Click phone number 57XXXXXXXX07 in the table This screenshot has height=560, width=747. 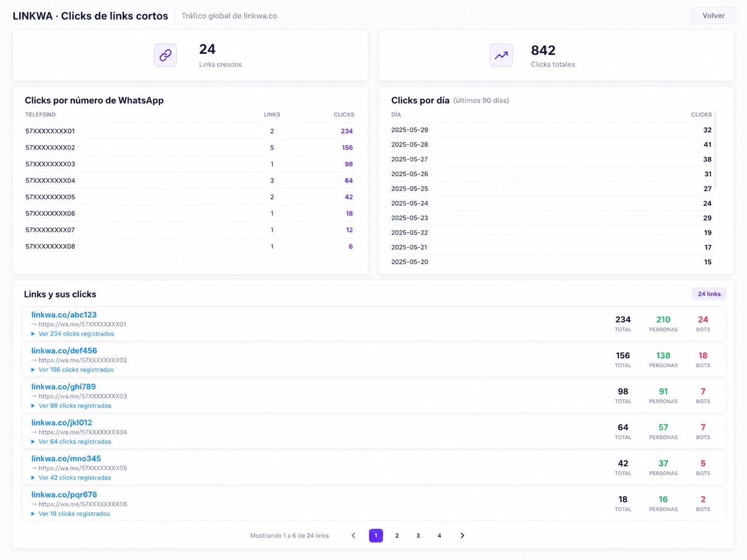50,230
